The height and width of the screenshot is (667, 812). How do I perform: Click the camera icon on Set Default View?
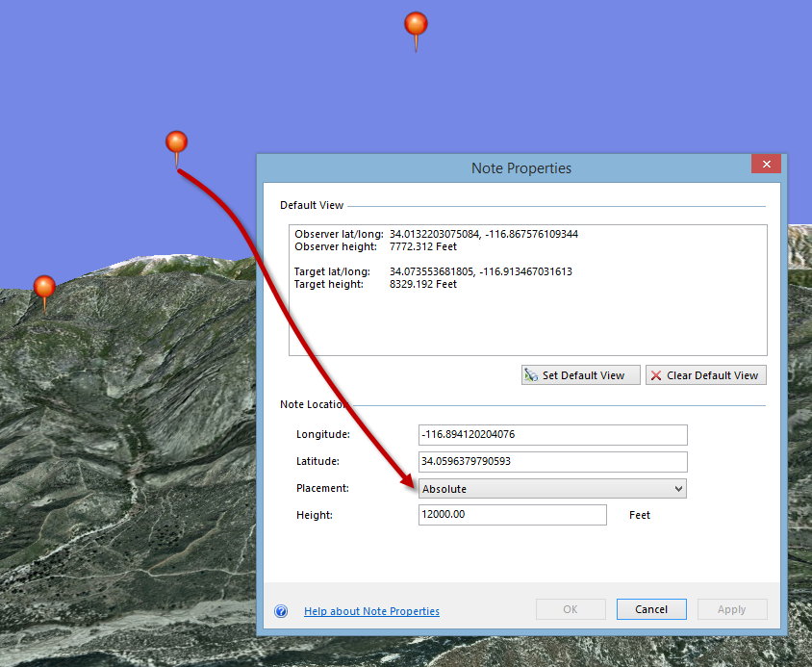tap(530, 374)
